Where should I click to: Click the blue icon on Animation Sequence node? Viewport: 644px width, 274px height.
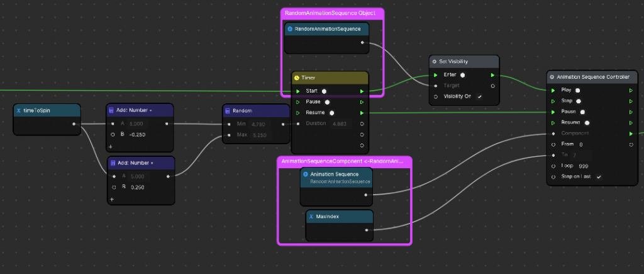pos(306,174)
